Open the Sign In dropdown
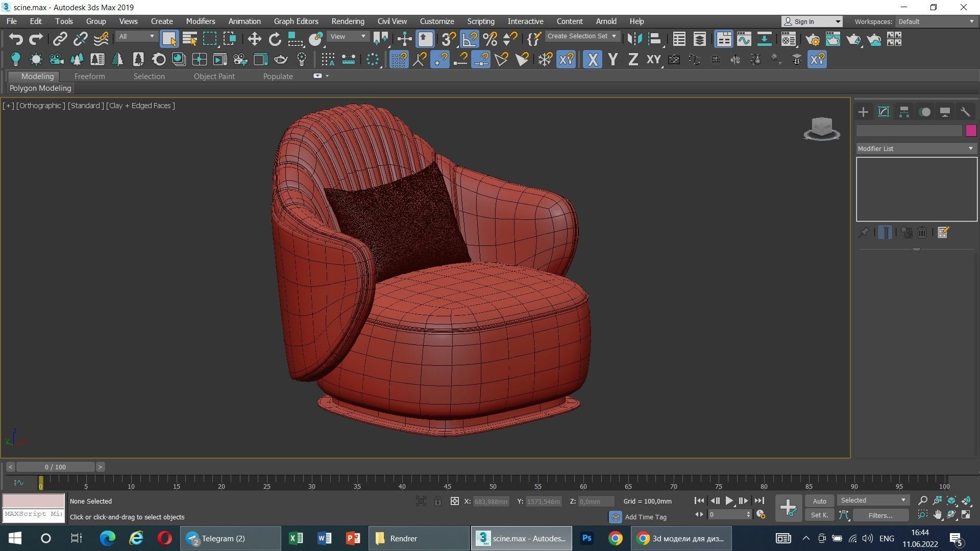980x551 pixels. pyautogui.click(x=812, y=21)
